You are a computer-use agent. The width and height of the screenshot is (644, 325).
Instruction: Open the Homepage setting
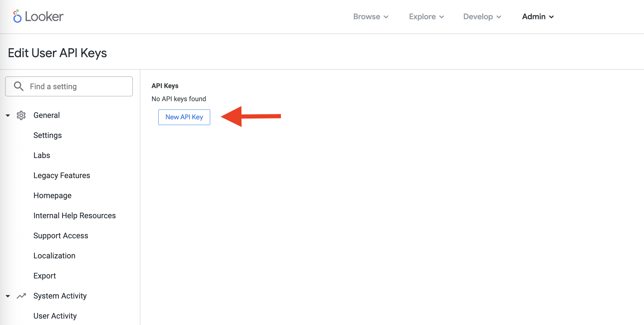click(x=52, y=196)
